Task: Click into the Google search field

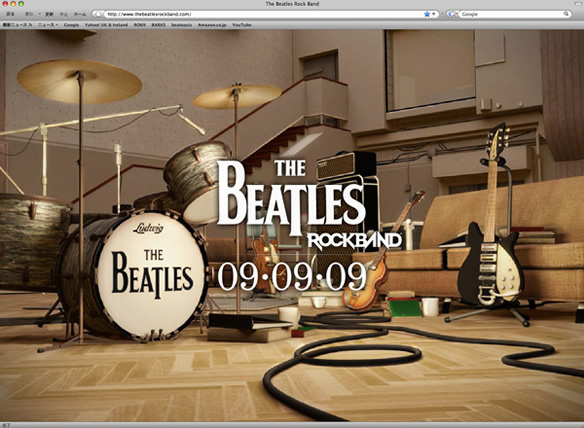Action: pyautogui.click(x=512, y=14)
